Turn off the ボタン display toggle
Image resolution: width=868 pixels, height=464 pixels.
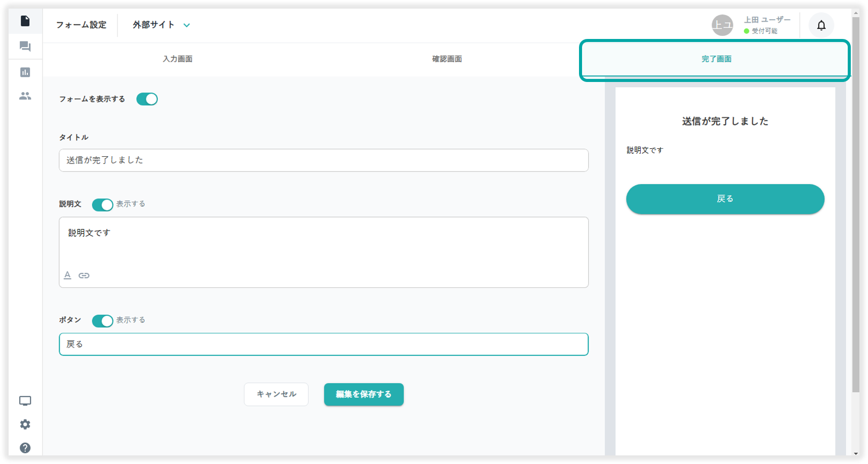pos(102,321)
